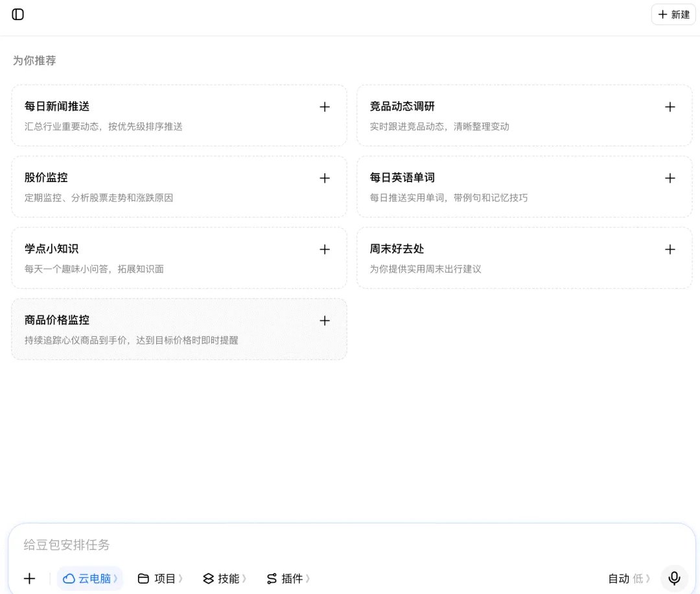The width and height of the screenshot is (700, 594).
Task: Expand the 技能 dropdown
Action: tap(224, 578)
